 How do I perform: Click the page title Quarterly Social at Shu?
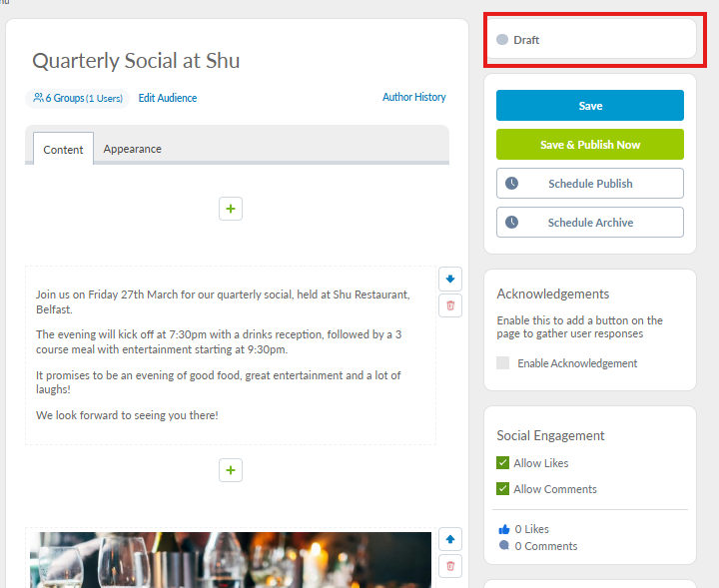[x=136, y=61]
